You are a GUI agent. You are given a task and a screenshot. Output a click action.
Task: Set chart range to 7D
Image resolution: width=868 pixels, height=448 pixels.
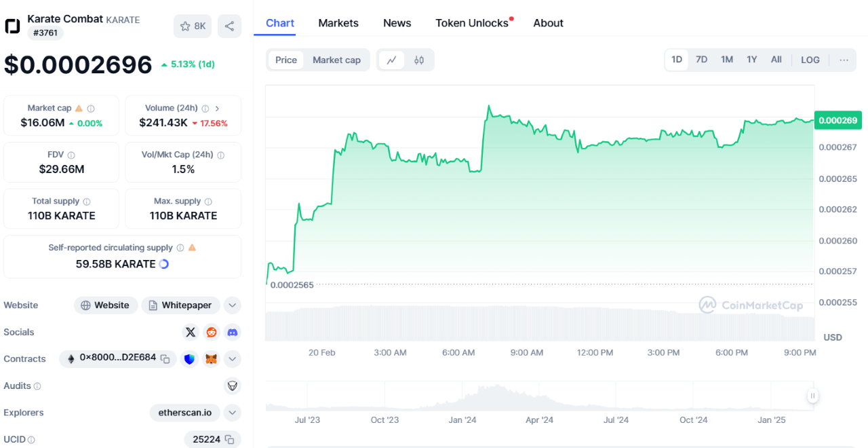click(702, 60)
